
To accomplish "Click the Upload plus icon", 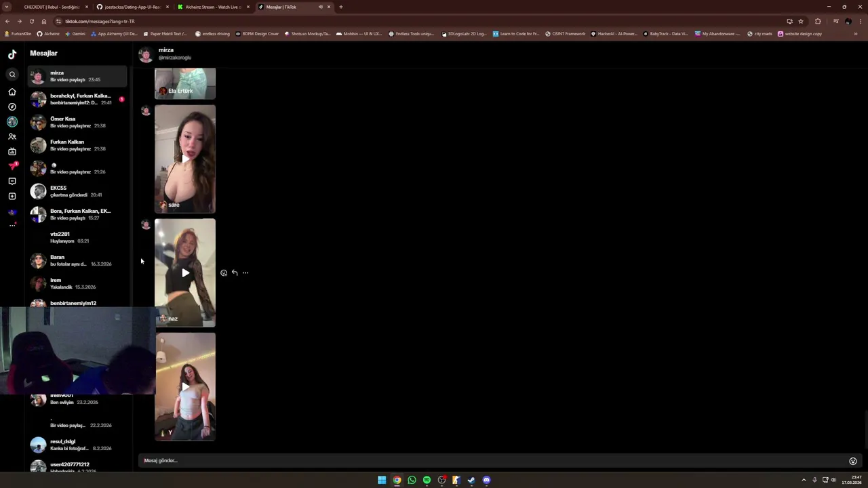I will click(12, 196).
